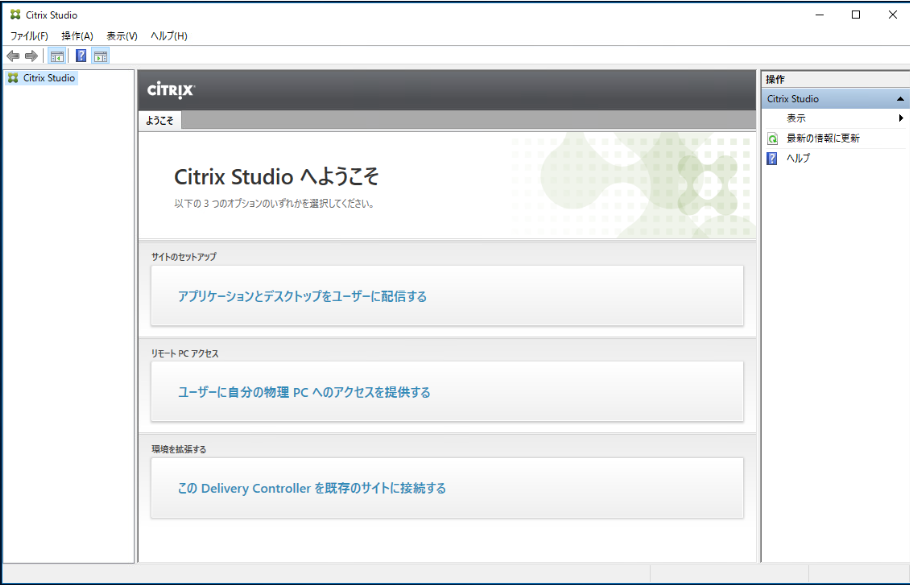Click the 操作 pane title
This screenshot has width=910, height=585.
point(775,80)
